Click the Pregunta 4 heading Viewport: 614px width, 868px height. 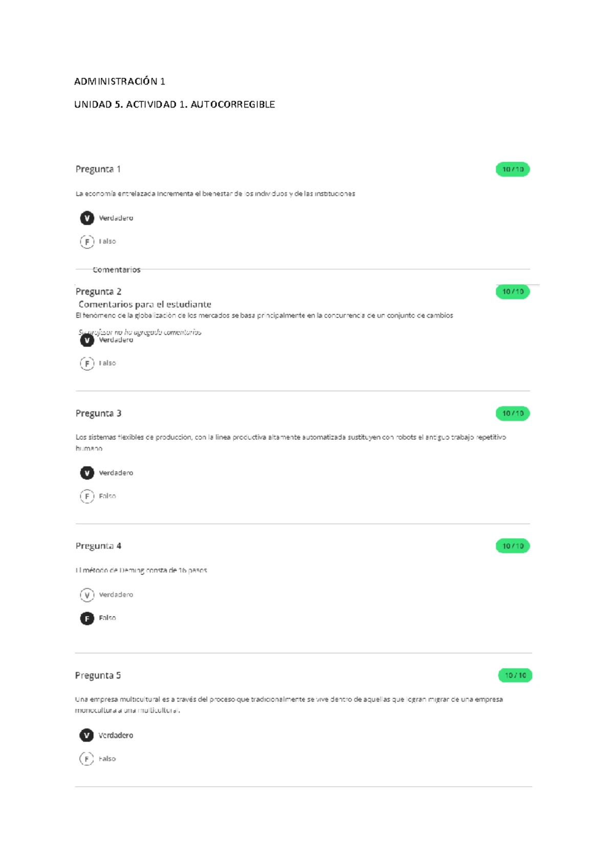pos(98,546)
